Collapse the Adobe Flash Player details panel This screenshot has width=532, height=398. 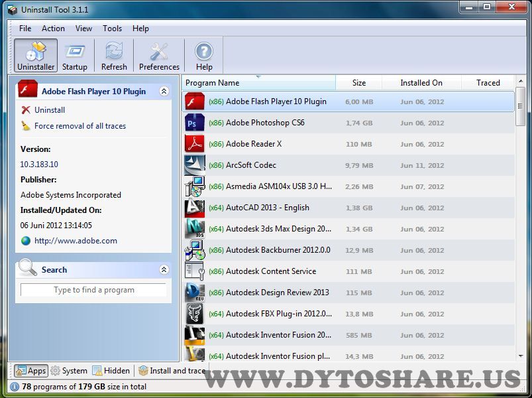pyautogui.click(x=164, y=91)
